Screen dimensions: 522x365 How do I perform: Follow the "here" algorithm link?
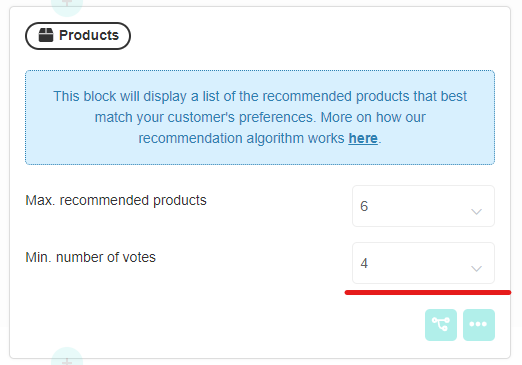pos(363,138)
